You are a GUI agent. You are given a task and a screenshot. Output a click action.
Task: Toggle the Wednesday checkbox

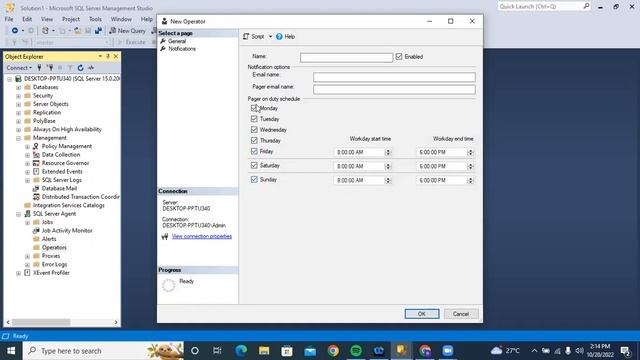click(x=254, y=129)
